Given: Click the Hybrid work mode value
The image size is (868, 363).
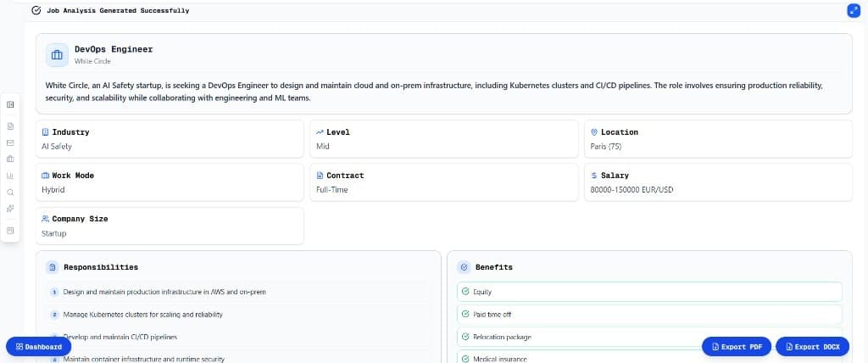Looking at the screenshot, I should click(x=53, y=189).
